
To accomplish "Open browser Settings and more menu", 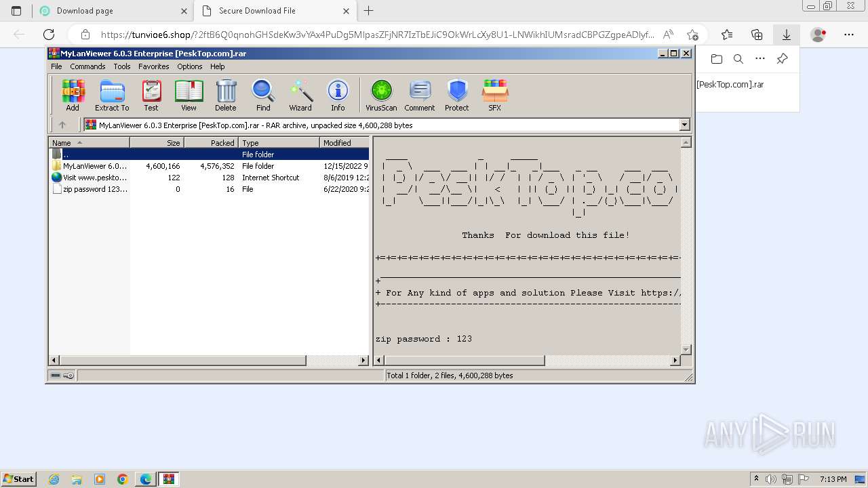I will click(x=849, y=35).
